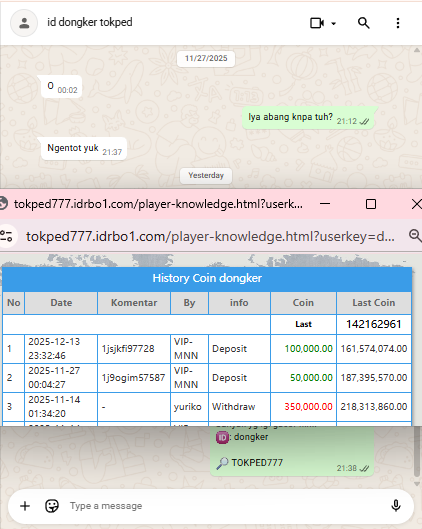The image size is (422, 529).
Task: Click the Last label cell
Action: (303, 324)
